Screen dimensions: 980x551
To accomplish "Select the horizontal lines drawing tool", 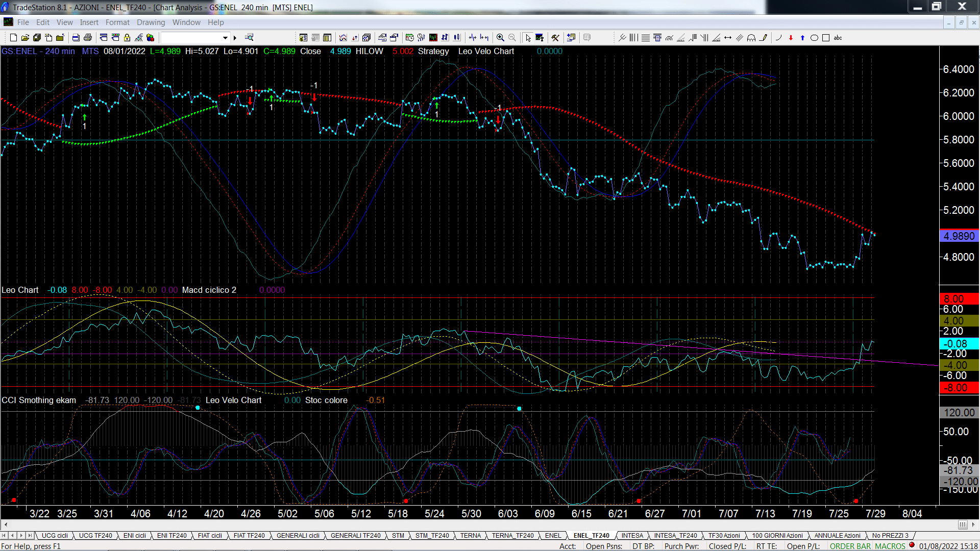I will point(646,37).
